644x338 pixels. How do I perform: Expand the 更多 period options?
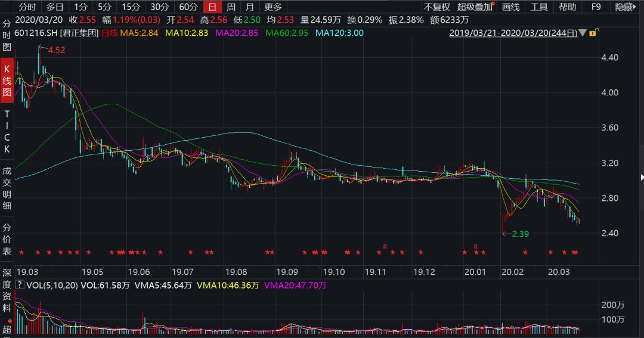coord(273,7)
